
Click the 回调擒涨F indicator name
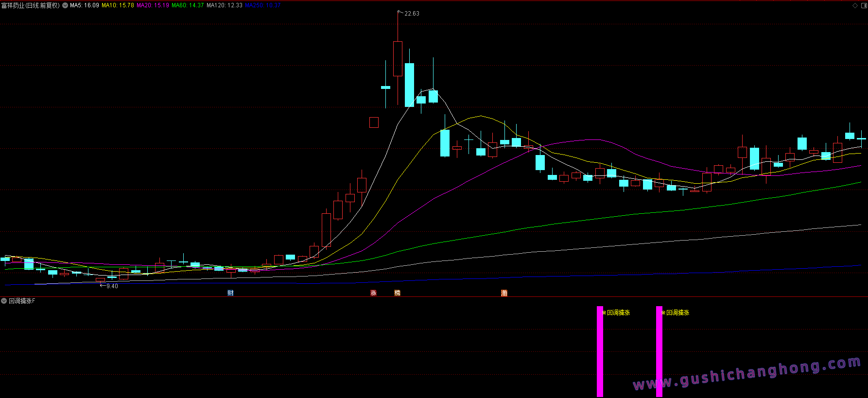pyautogui.click(x=22, y=301)
